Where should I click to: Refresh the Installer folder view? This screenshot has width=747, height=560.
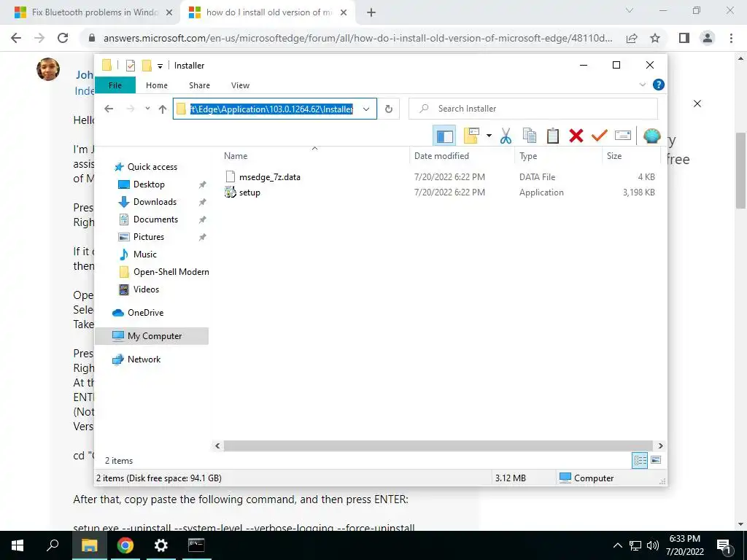pos(389,109)
